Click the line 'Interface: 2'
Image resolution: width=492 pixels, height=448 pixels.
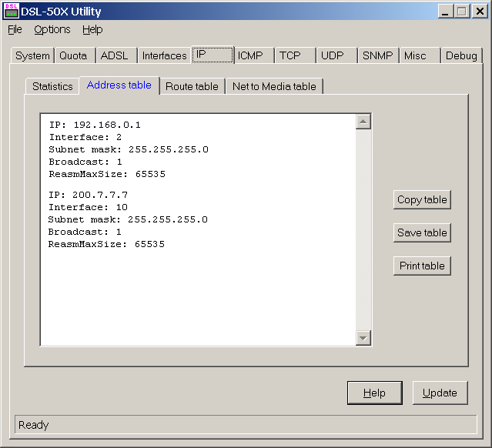coord(85,137)
